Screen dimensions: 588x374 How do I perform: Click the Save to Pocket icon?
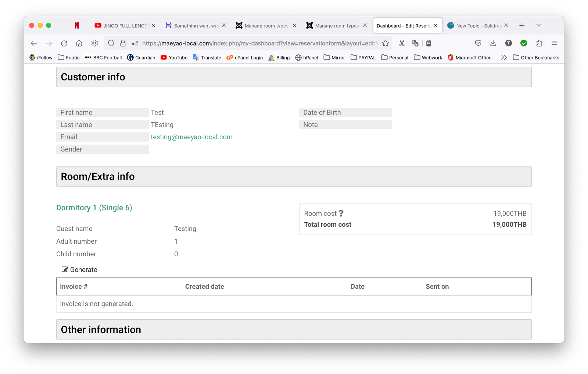click(478, 43)
